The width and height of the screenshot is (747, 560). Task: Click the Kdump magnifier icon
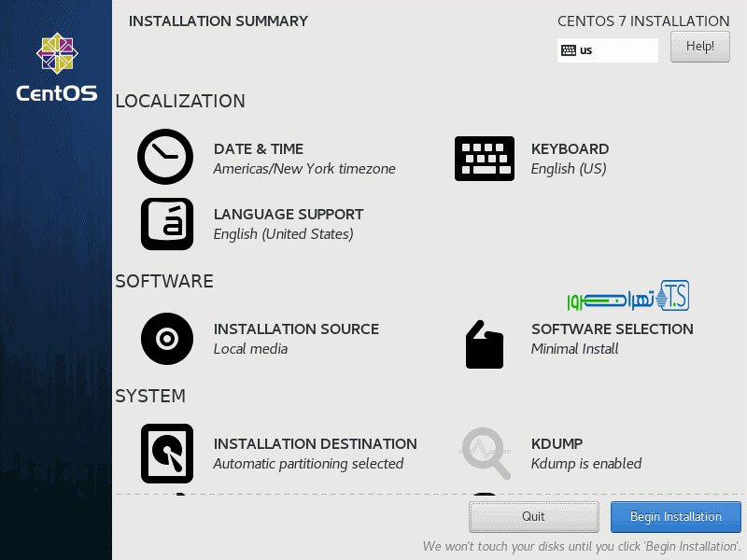pyautogui.click(x=486, y=453)
